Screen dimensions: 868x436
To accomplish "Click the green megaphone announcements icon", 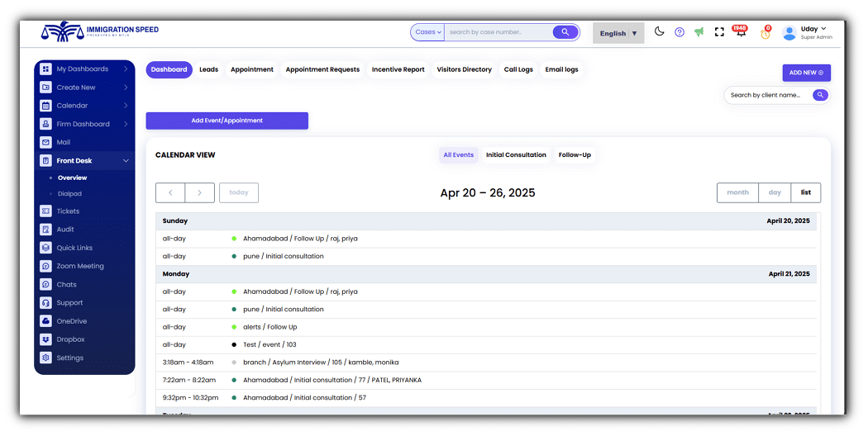I will tap(699, 32).
